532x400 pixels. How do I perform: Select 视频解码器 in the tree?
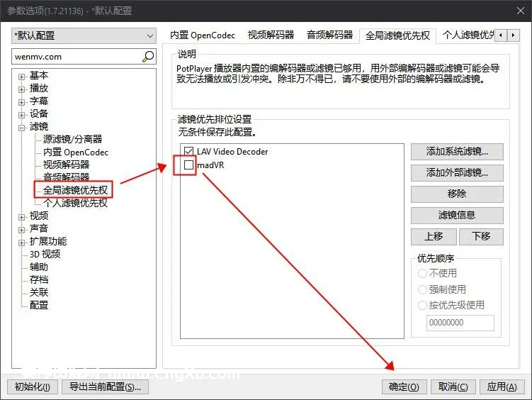tap(66, 165)
